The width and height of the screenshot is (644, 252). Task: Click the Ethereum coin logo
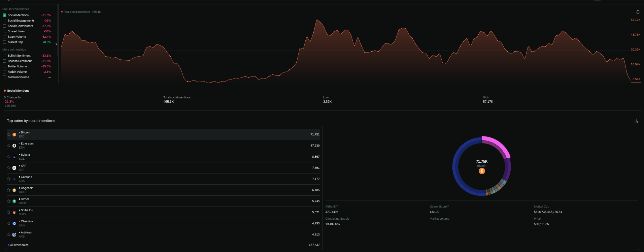[14, 146]
